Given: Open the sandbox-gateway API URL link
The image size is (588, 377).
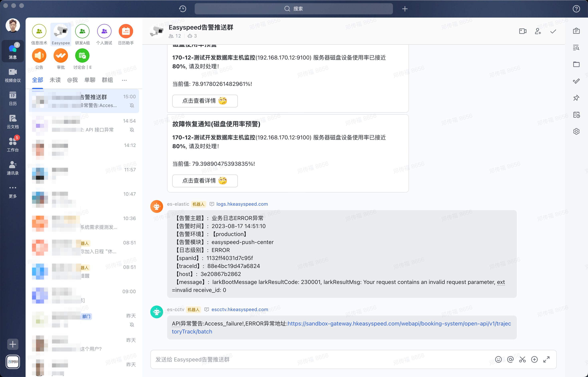Looking at the screenshot, I should coord(341,327).
